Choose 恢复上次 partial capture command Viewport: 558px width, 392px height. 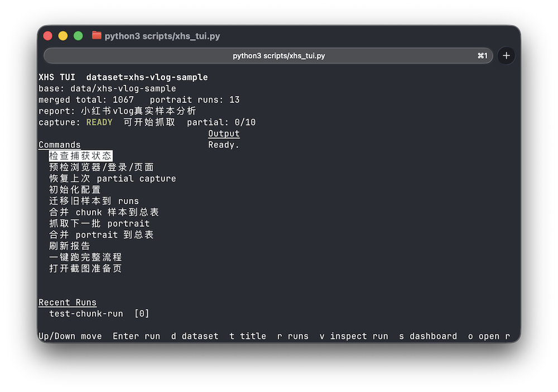click(112, 178)
